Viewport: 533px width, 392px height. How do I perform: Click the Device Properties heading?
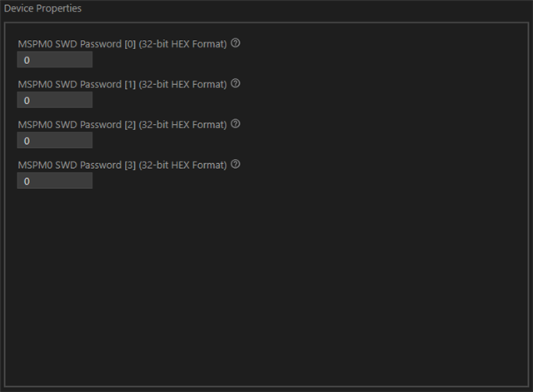(42, 8)
